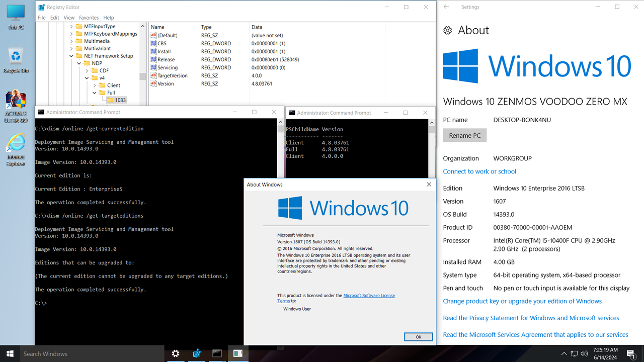Expand the MTFInputType key
The height and width of the screenshot is (362, 644).
click(71, 26)
